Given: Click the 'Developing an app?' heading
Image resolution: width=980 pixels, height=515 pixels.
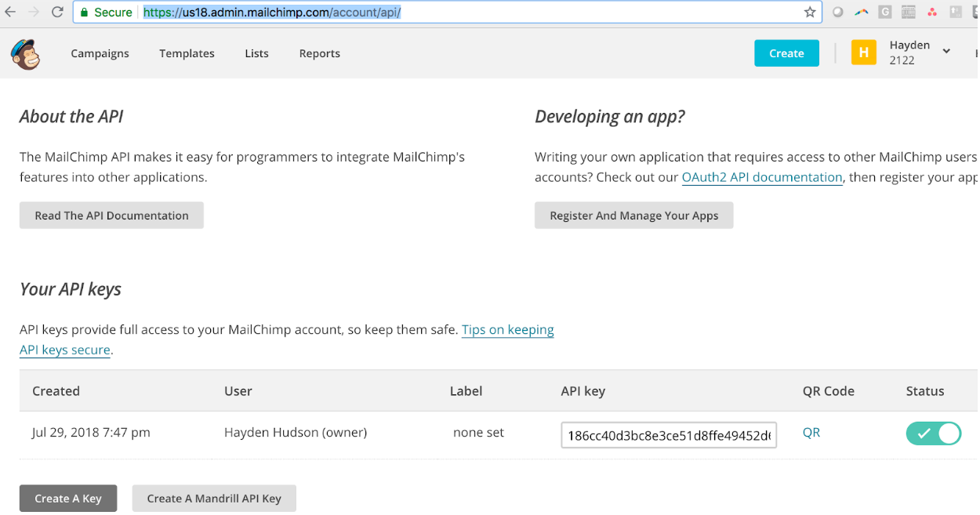Looking at the screenshot, I should [610, 117].
